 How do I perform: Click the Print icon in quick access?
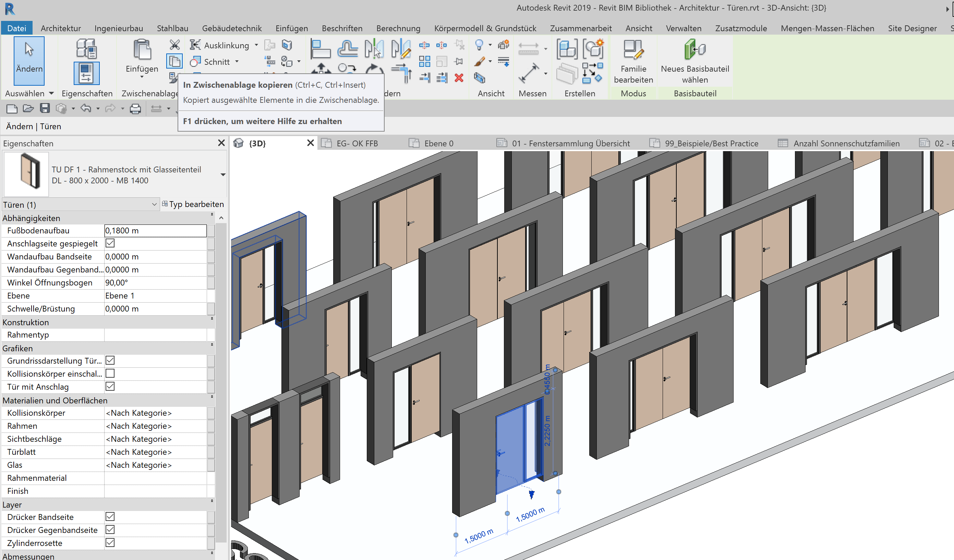[135, 109]
